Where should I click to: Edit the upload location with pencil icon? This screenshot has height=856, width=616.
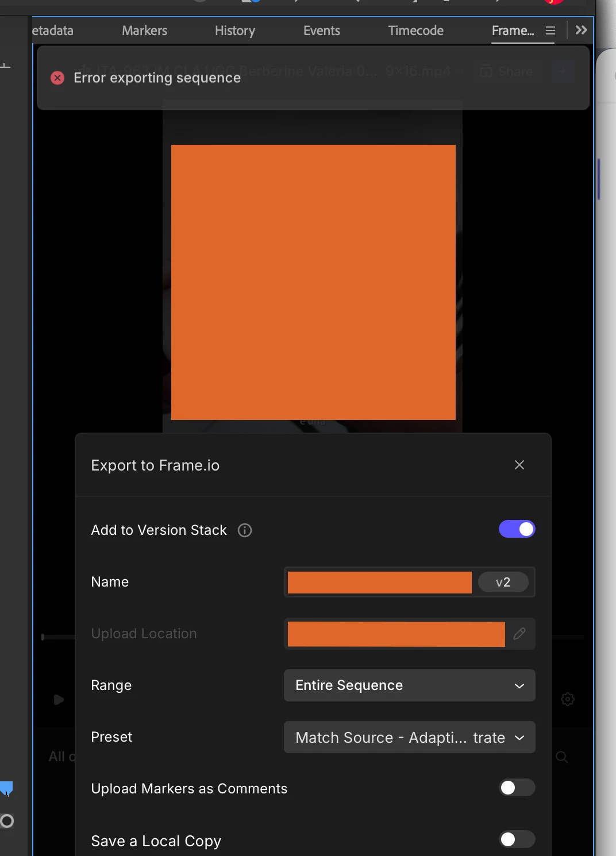pyautogui.click(x=519, y=634)
